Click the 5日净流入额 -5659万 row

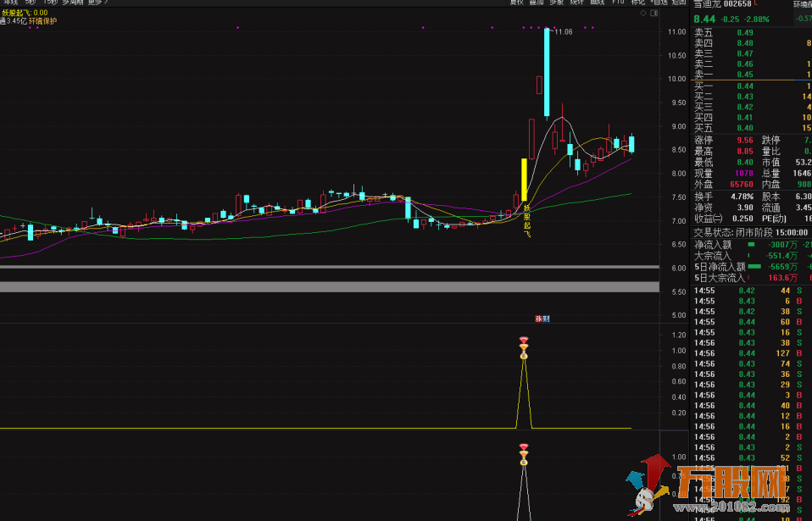coord(753,267)
